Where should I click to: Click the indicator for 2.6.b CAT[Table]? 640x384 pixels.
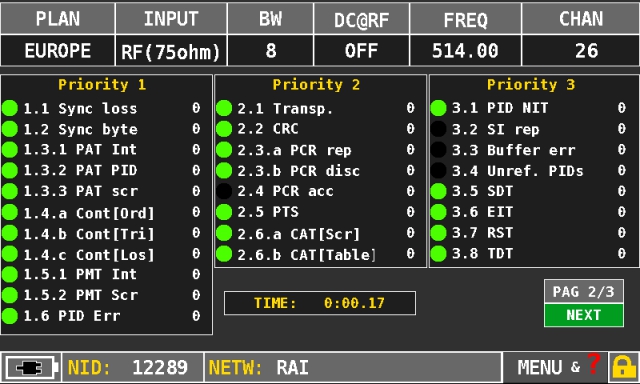224,254
